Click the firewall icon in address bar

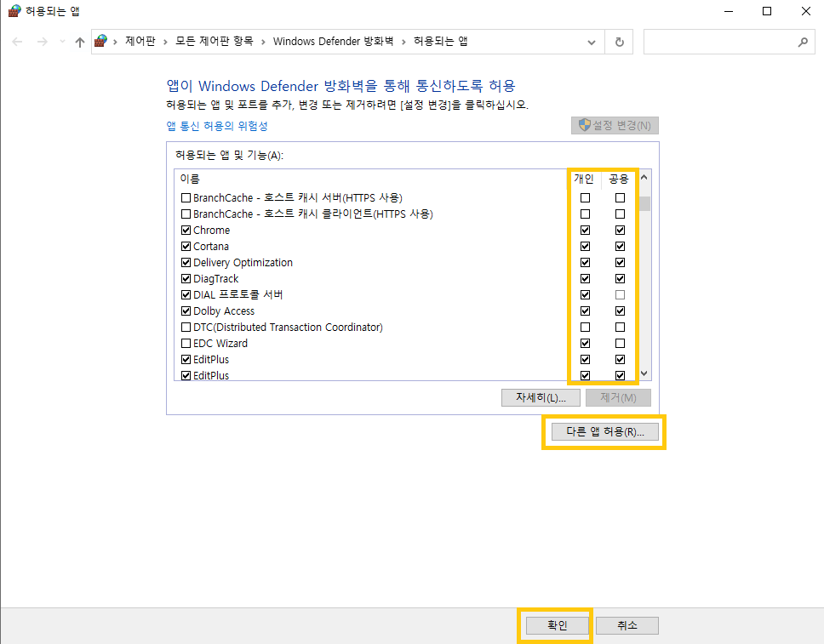[101, 41]
